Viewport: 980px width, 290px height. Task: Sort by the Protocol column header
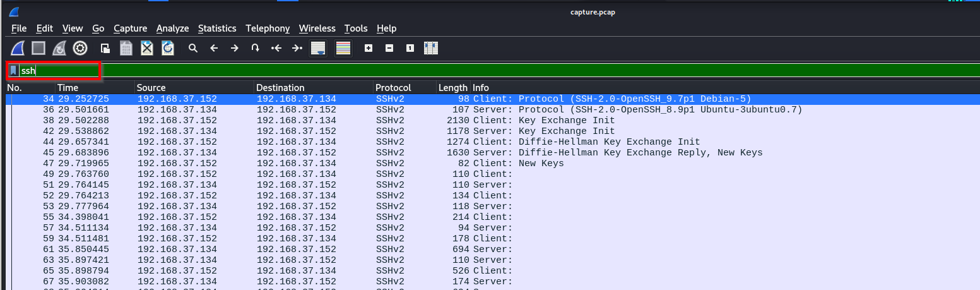[404, 88]
